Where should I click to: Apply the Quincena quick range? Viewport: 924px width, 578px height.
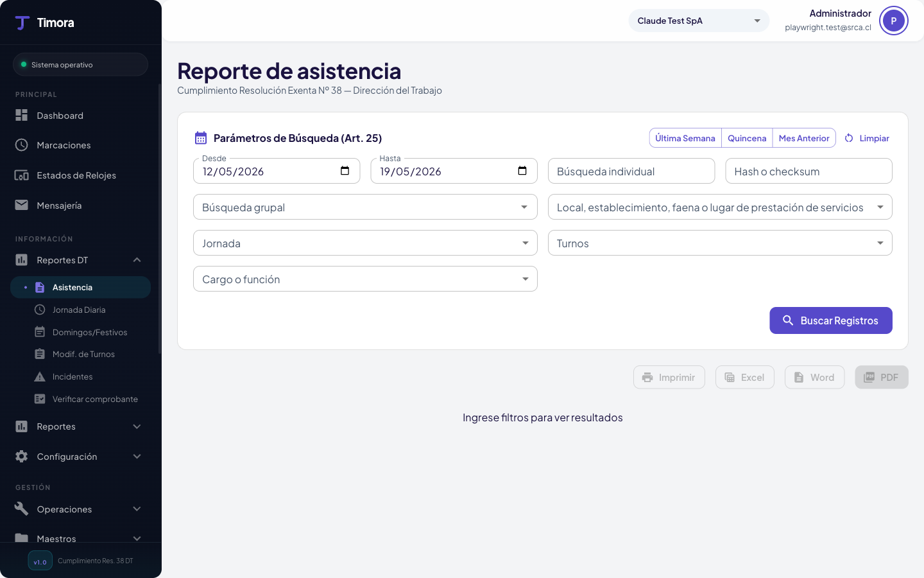pyautogui.click(x=747, y=138)
